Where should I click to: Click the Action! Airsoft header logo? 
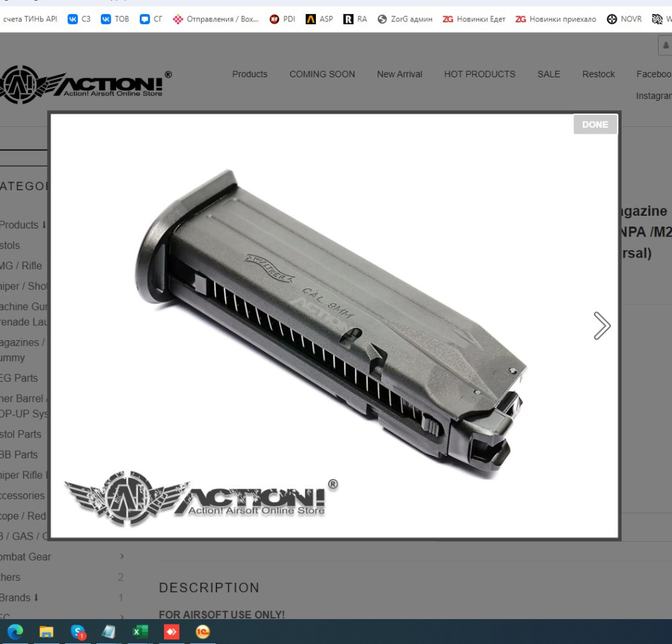tap(86, 84)
